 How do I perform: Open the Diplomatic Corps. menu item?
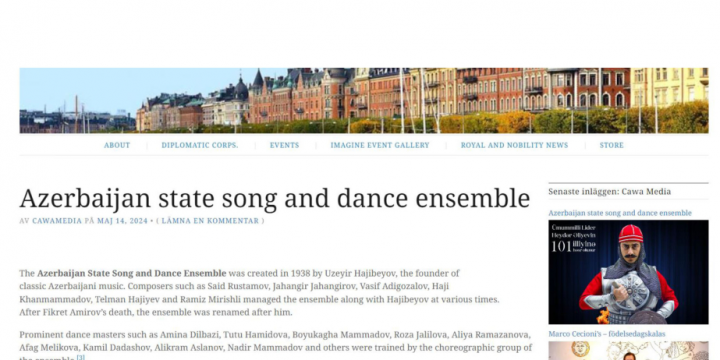200,145
